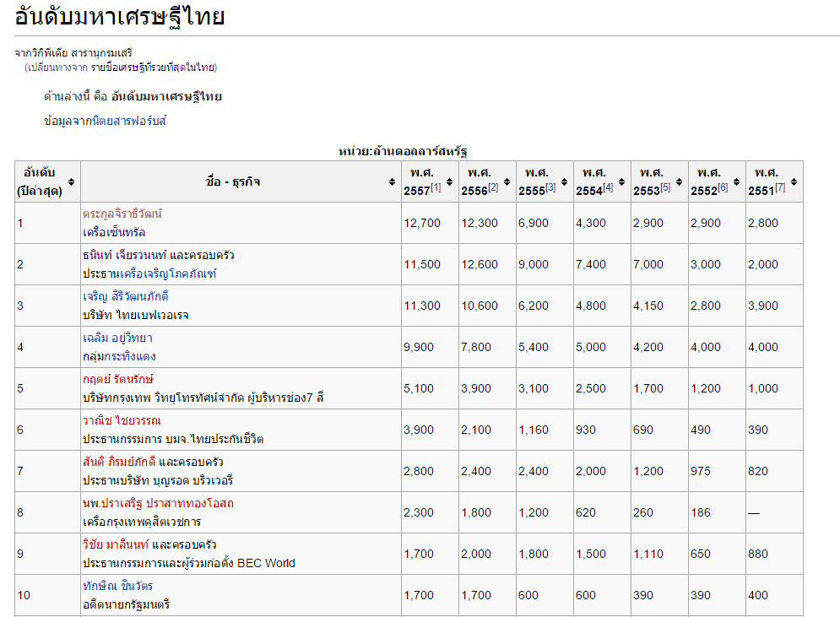Image resolution: width=840 pixels, height=617 pixels.
Task: Open เครือเจริญโภคภัณฑ์ link
Action: pos(168,273)
